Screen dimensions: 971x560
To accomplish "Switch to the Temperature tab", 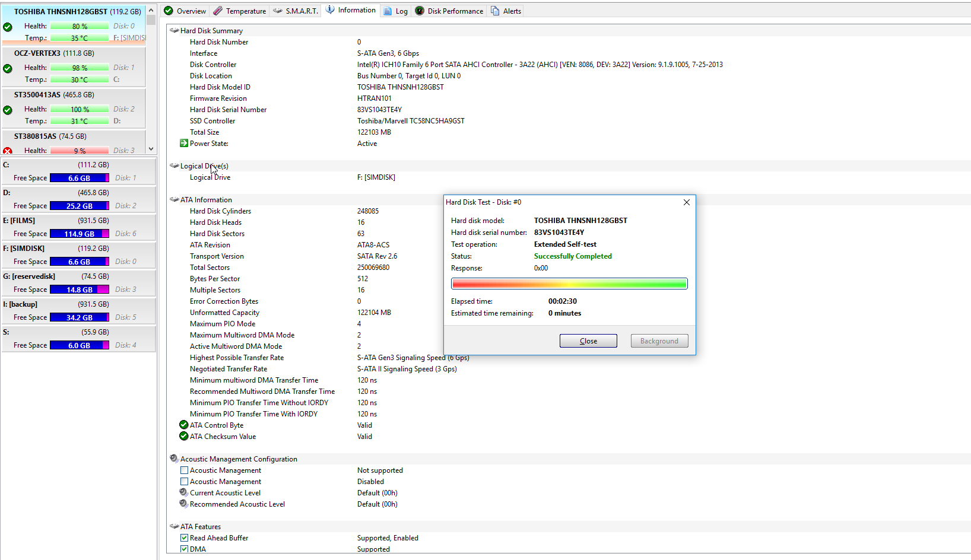I will [x=240, y=11].
